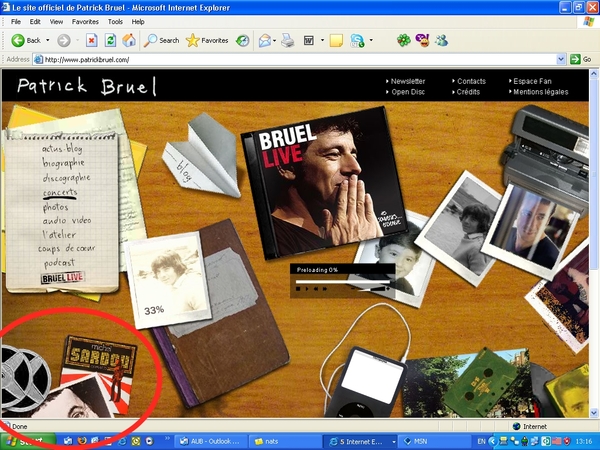This screenshot has width=600, height=450.
Task: Open the Favorites menu
Action: (x=85, y=22)
